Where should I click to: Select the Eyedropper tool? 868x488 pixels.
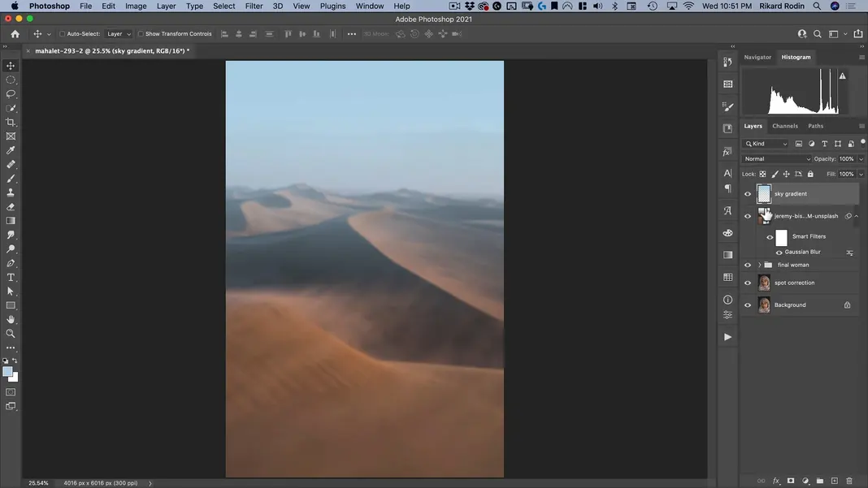11,150
